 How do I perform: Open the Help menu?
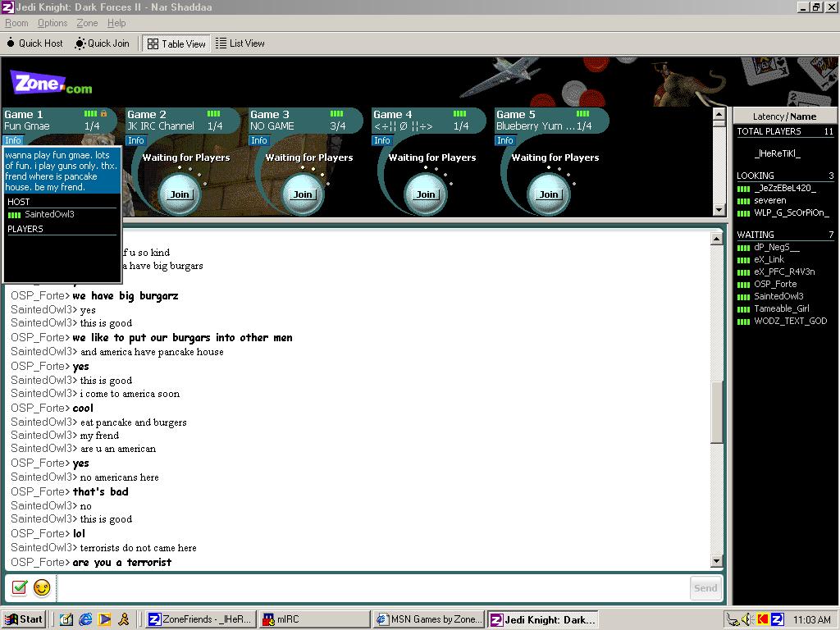116,23
